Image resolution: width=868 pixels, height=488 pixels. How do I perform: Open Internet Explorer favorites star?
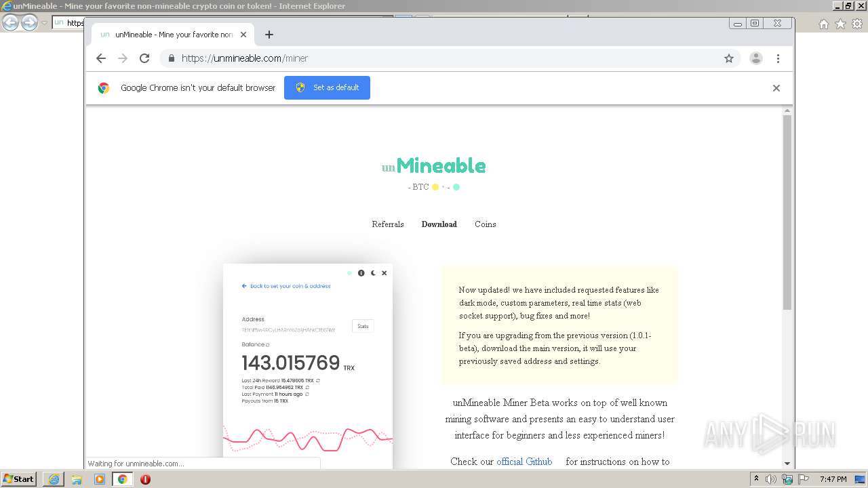(840, 24)
